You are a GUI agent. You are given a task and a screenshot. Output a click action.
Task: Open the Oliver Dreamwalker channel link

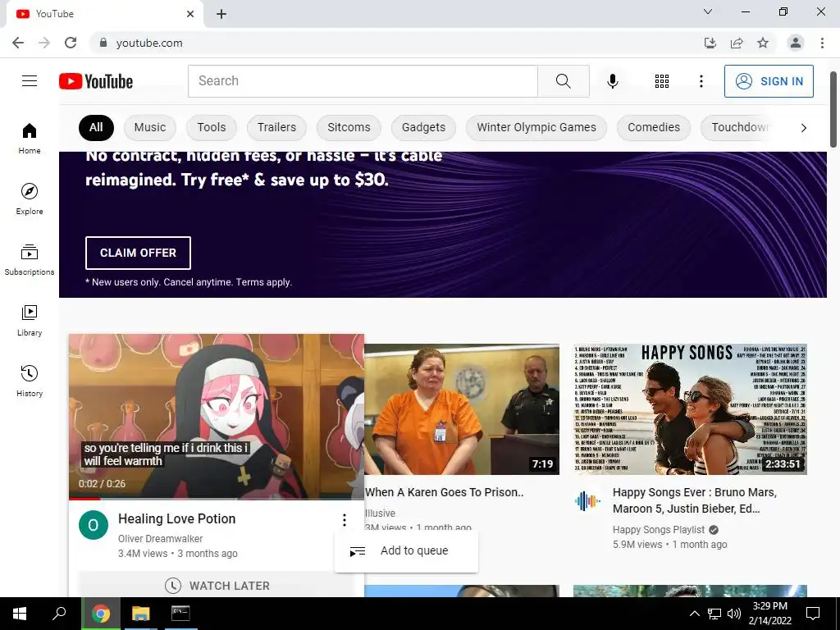click(x=160, y=538)
